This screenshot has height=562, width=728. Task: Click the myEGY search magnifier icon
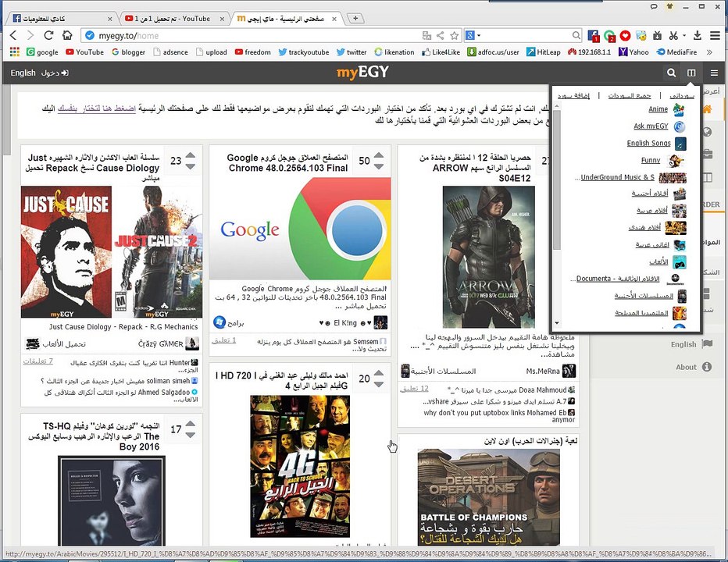tap(671, 73)
